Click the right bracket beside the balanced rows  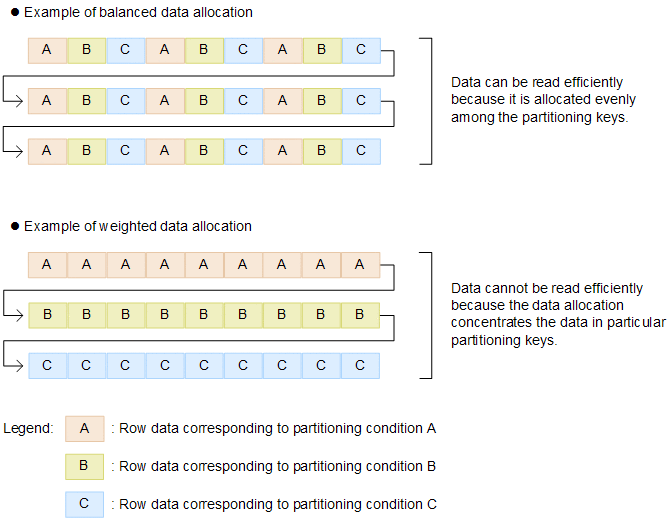pos(429,100)
